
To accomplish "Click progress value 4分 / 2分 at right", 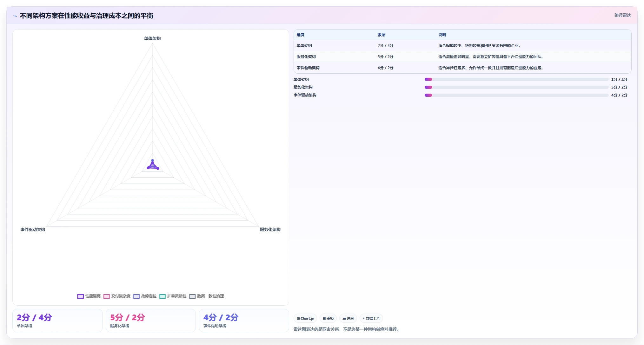I will 619,95.
